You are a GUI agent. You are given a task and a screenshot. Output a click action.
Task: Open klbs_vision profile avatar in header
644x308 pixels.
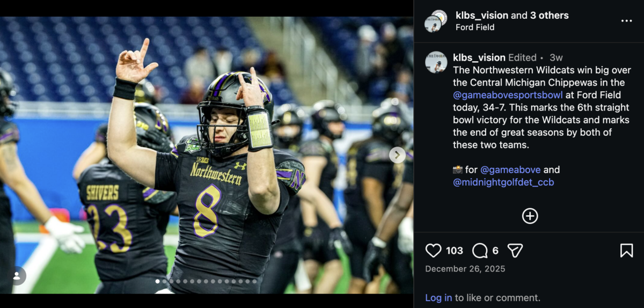click(x=436, y=20)
